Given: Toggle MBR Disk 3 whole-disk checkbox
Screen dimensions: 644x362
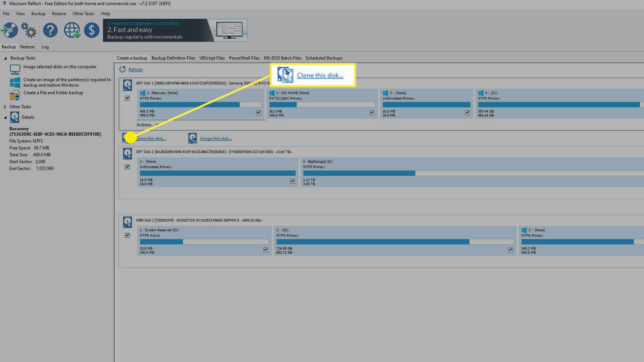Looking at the screenshot, I should (x=127, y=235).
